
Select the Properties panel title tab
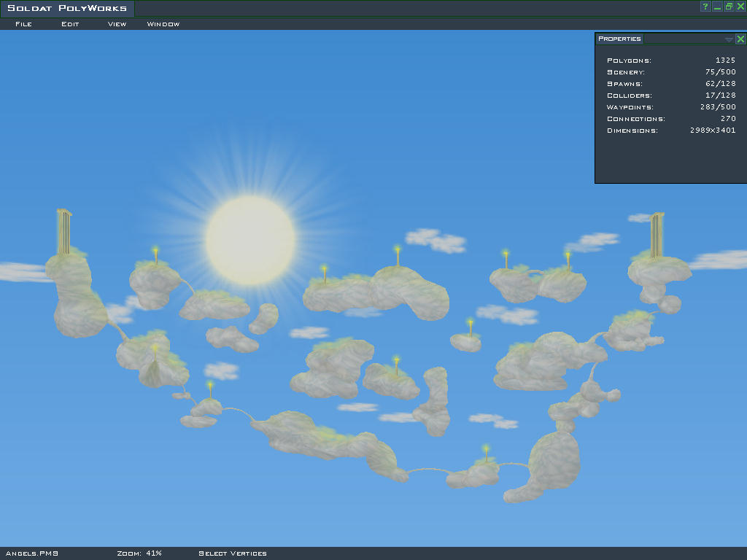pyautogui.click(x=619, y=39)
